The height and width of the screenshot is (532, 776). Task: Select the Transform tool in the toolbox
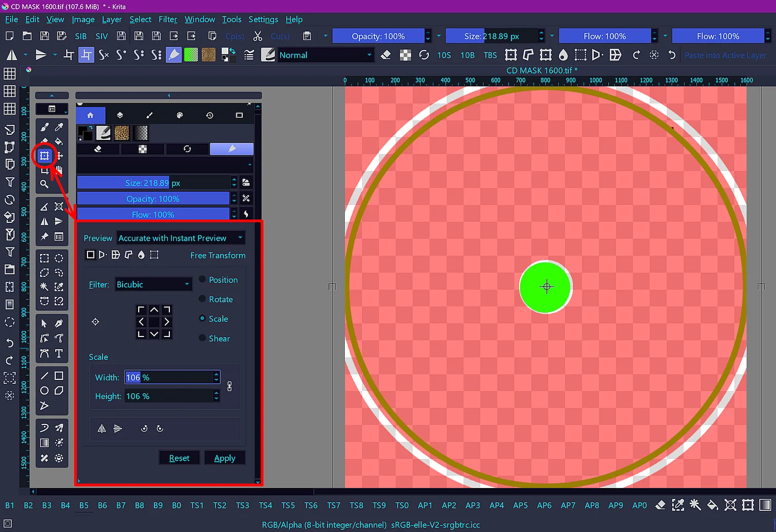click(45, 156)
